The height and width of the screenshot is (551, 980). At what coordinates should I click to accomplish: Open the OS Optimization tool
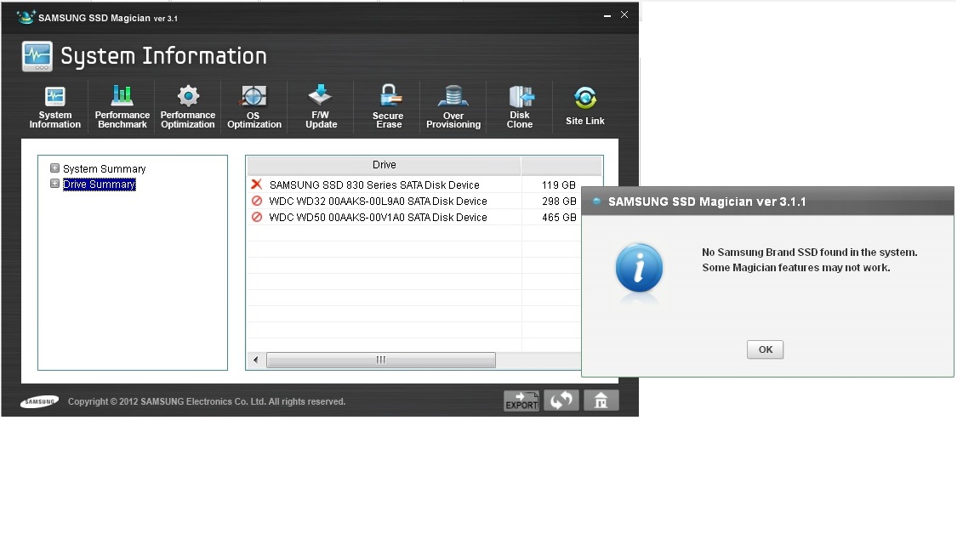254,107
